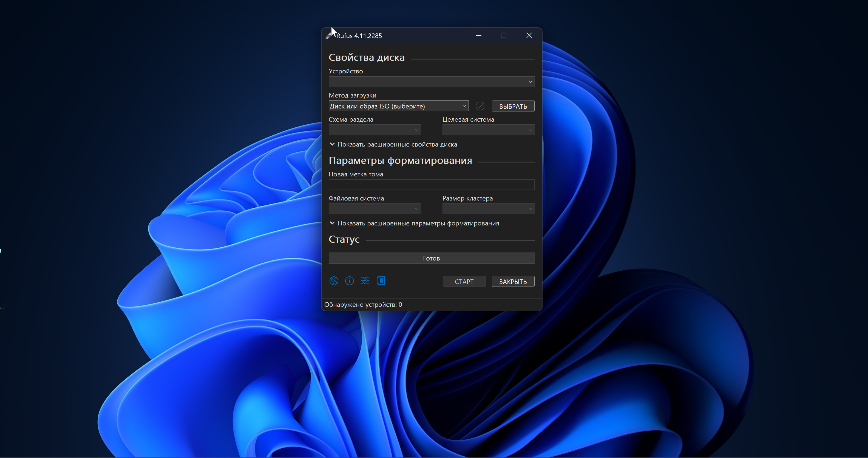Screen dimensions: 868x458
Task: Click the ЗАКРЫТЬ button
Action: click(x=513, y=282)
